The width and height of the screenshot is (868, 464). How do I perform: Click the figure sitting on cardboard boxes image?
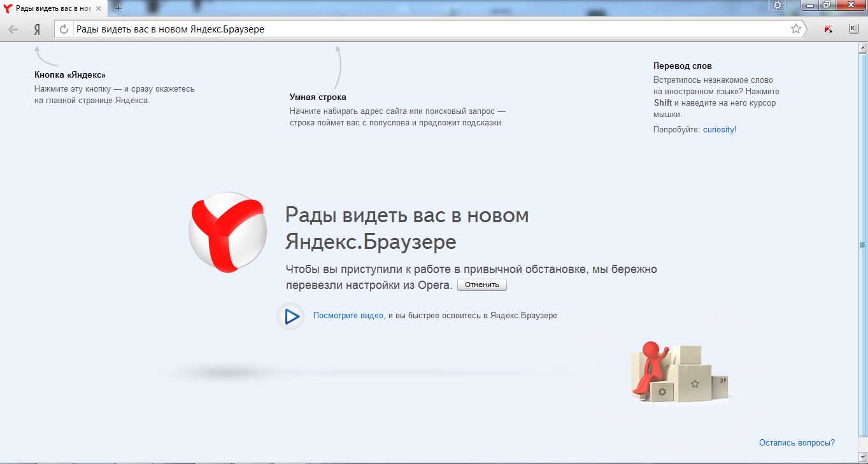pos(679,372)
